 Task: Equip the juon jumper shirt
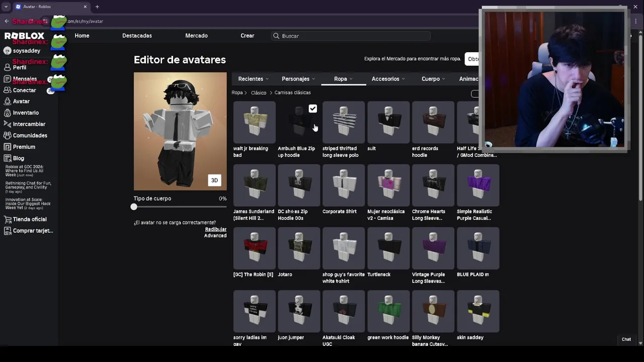click(299, 311)
